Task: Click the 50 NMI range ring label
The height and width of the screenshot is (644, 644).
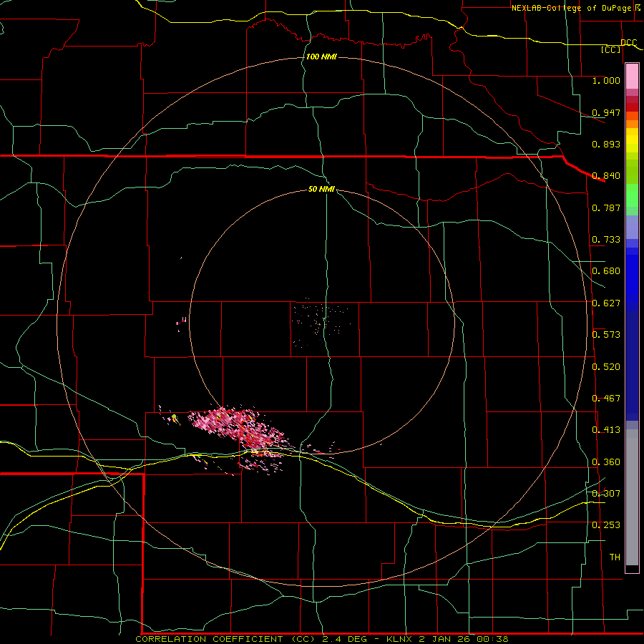Action: pos(321,189)
